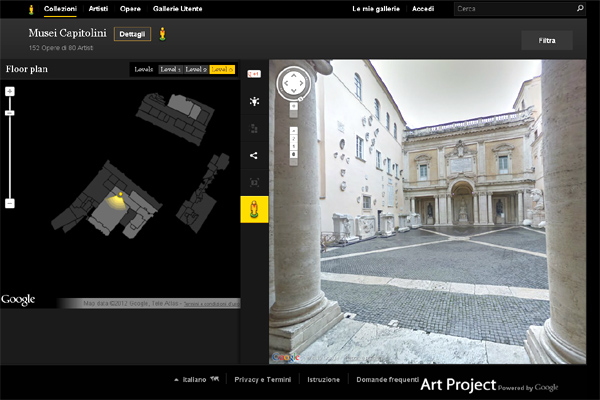Select floor plan Level 2
The height and width of the screenshot is (400, 600).
[196, 69]
